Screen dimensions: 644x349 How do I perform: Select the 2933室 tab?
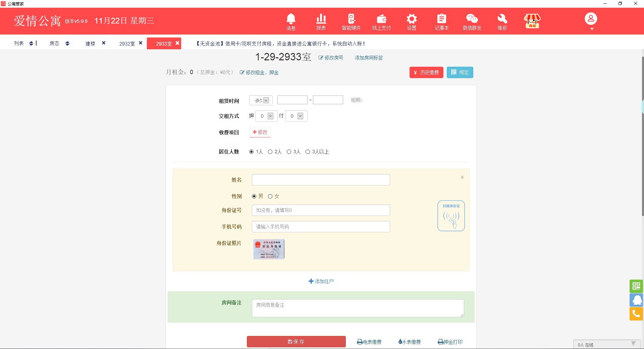pyautogui.click(x=164, y=44)
